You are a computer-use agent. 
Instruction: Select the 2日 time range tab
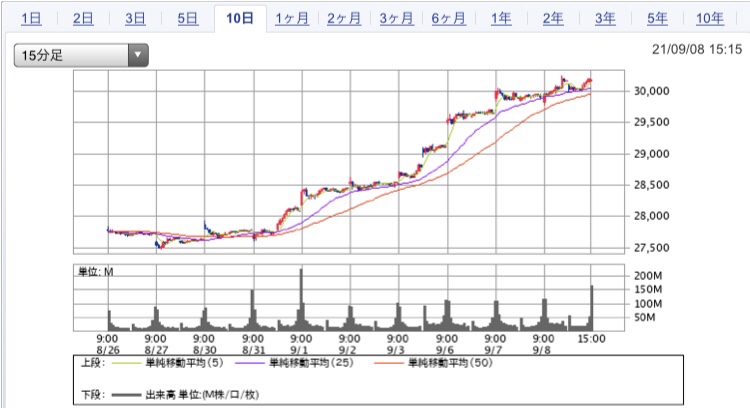coord(83,19)
